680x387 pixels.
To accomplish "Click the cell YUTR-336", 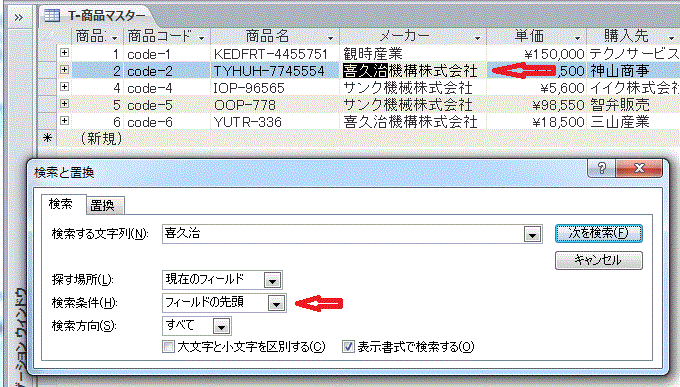I will click(275, 121).
